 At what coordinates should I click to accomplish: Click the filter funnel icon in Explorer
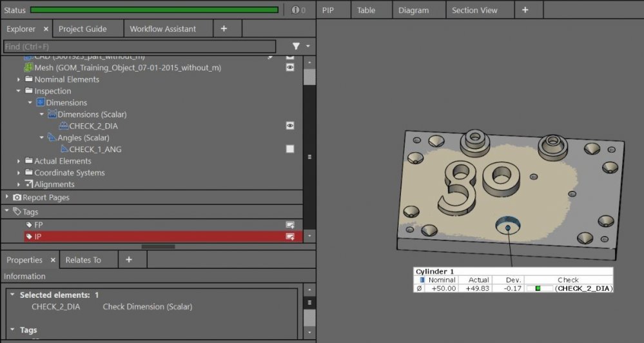[x=296, y=46]
